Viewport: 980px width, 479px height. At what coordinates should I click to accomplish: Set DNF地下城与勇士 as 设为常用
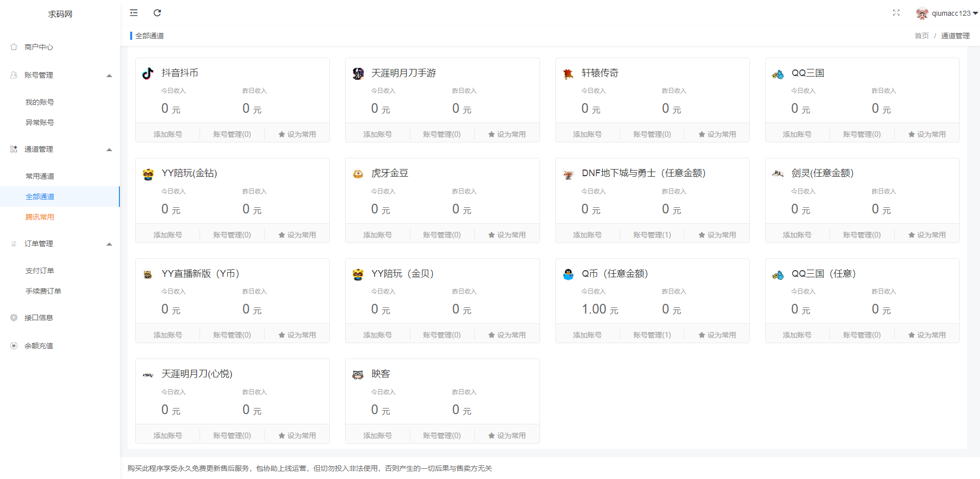[717, 235]
